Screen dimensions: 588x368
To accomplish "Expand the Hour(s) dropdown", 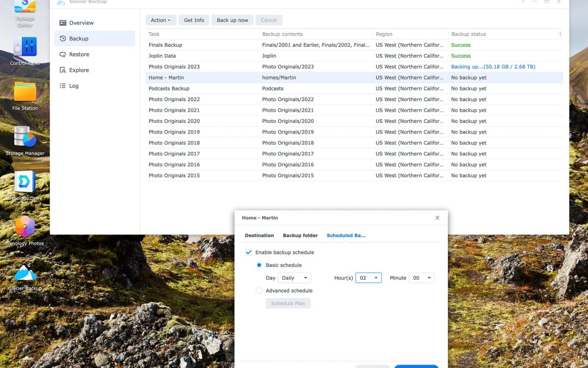I will click(369, 278).
